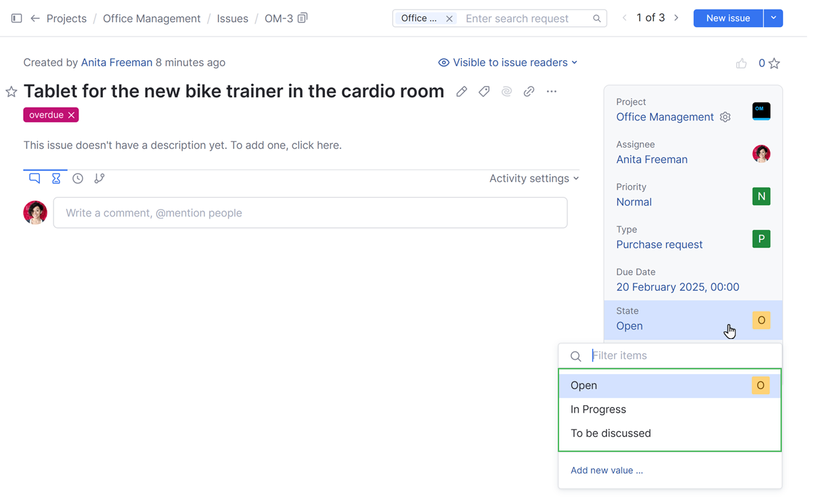Click the thumbs up vote icon
The width and height of the screenshot is (813, 504).
coord(741,64)
